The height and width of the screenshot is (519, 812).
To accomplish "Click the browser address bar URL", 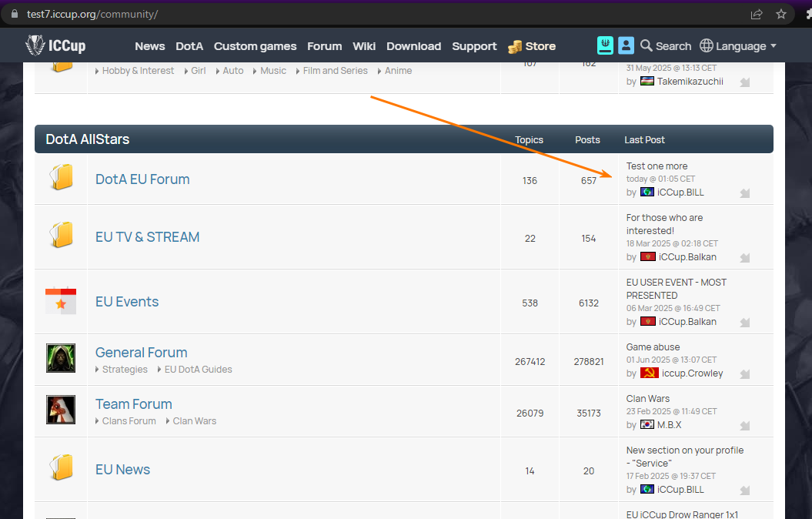I will [92, 14].
